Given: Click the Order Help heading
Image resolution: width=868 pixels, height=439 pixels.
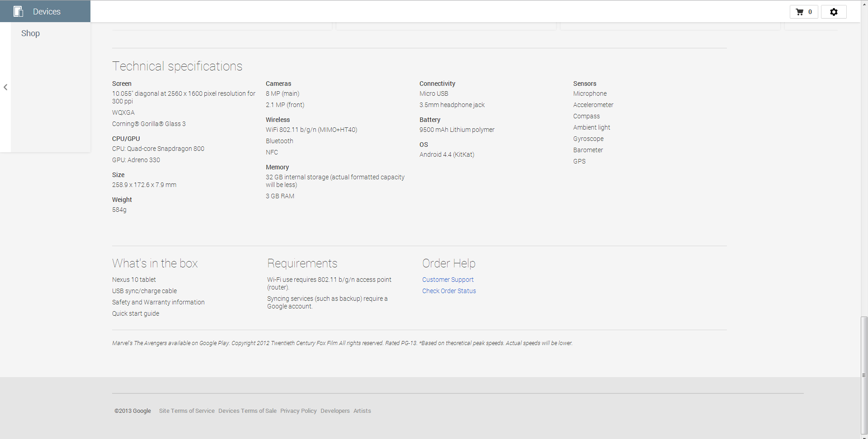Looking at the screenshot, I should (448, 263).
